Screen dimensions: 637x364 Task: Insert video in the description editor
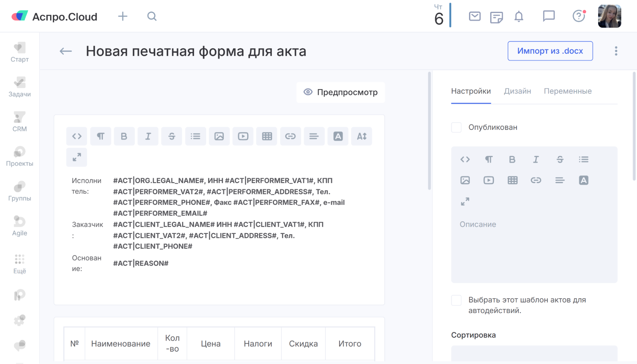[489, 180]
